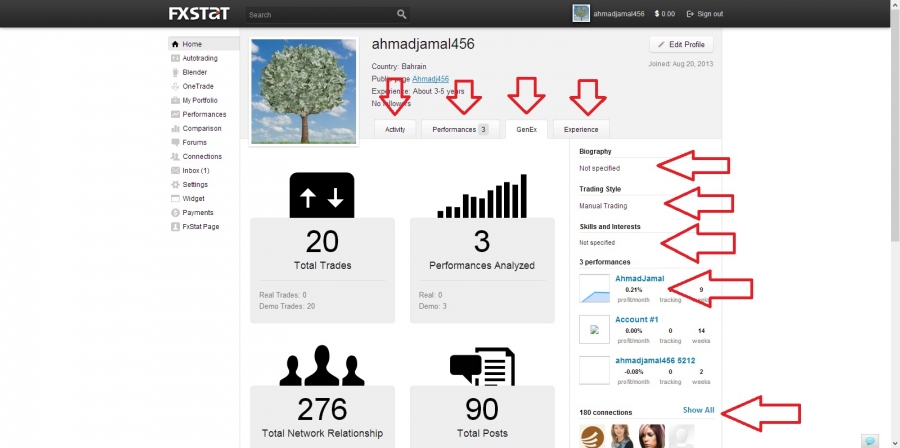This screenshot has height=448, width=900.
Task: Click the Edit Profile button
Action: point(681,45)
